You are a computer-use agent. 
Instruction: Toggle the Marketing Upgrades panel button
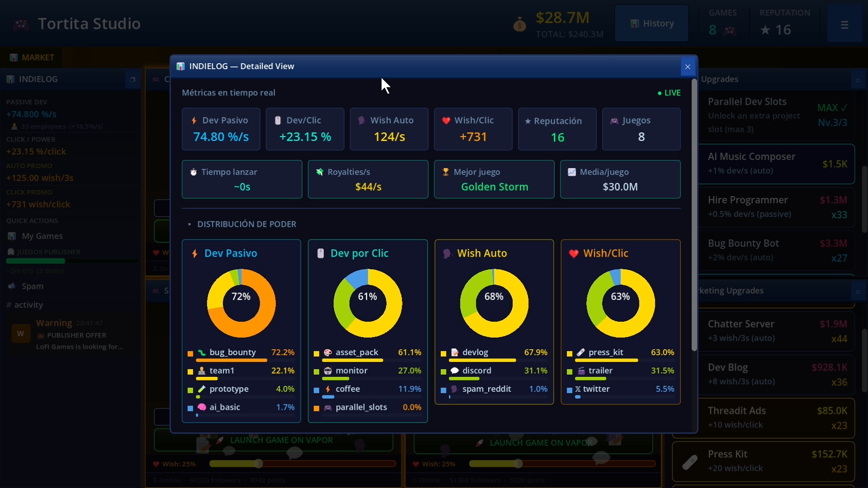[858, 291]
